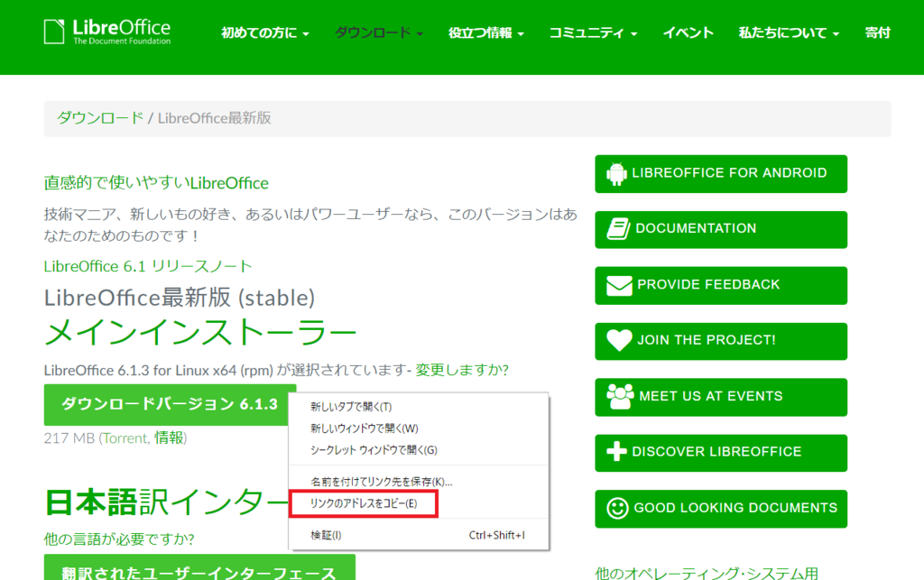Viewport: 924px width, 580px height.
Task: Click the LibreOffice最新版 (stable) heading
Action: (180, 298)
